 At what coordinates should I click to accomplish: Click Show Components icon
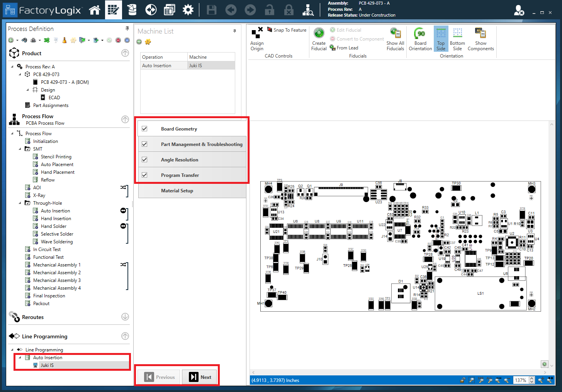[x=481, y=39]
